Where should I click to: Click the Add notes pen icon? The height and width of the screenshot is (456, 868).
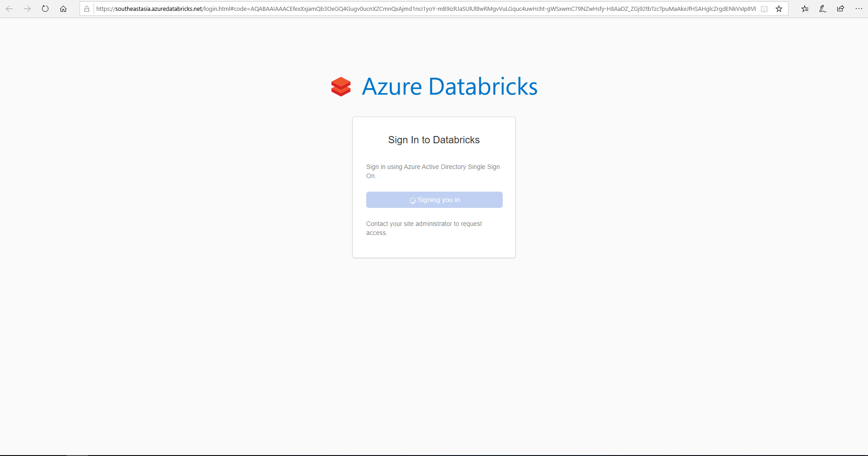pyautogui.click(x=823, y=9)
